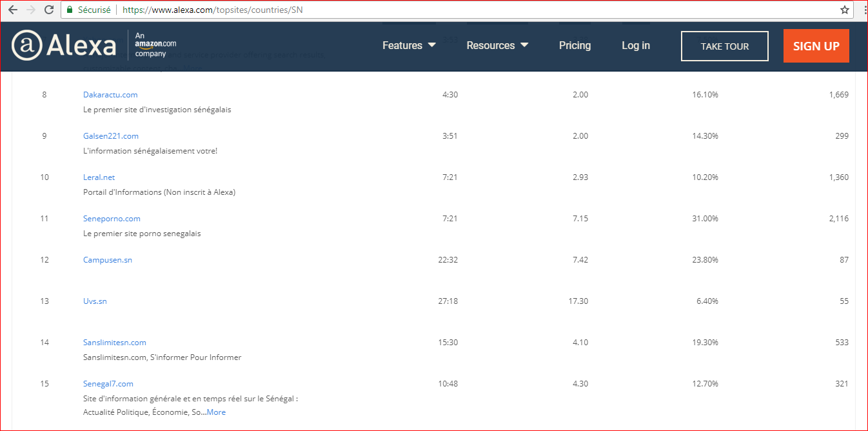The image size is (868, 431).
Task: Click the Alexa logo
Action: (64, 45)
